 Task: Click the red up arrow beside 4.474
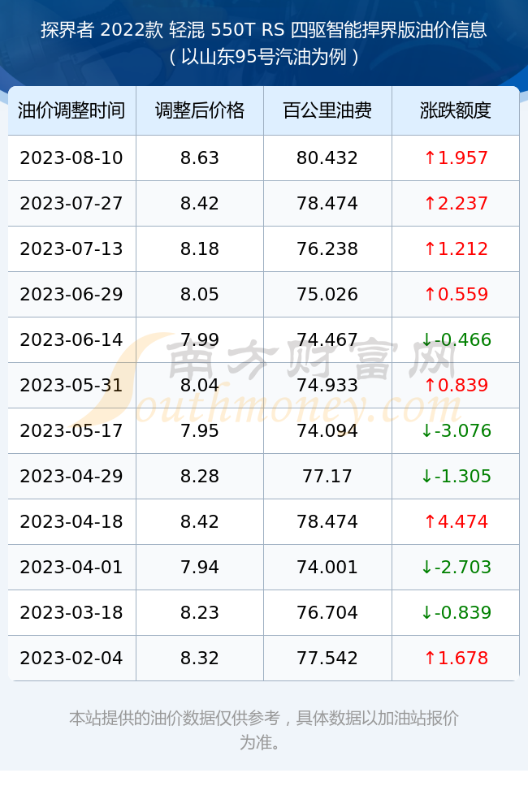coord(430,521)
